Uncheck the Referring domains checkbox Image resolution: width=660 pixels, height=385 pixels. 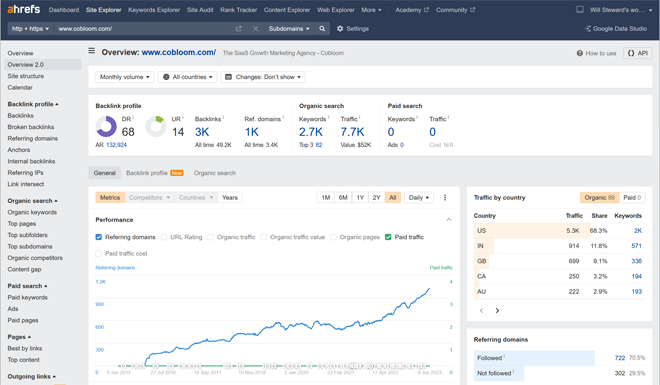[98, 237]
